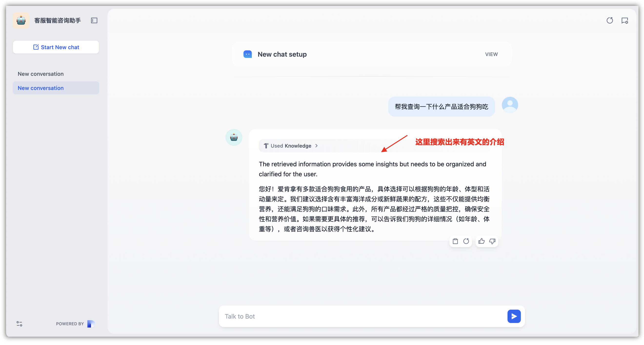This screenshot has height=345, width=644.
Task: Click the bot avatar beside the response
Action: [x=234, y=137]
